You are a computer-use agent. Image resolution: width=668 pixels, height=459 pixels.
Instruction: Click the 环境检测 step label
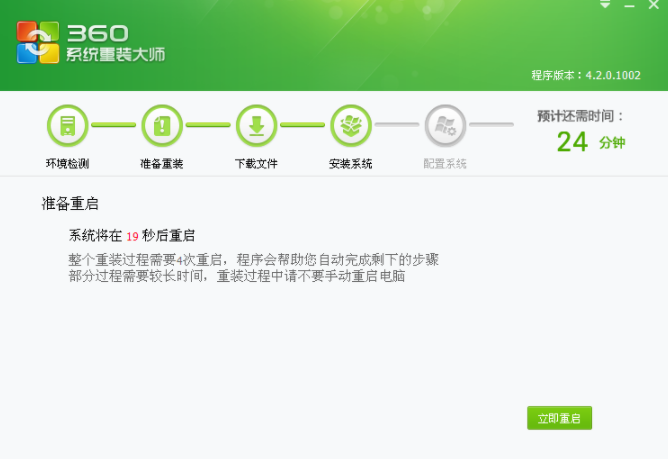[67, 164]
